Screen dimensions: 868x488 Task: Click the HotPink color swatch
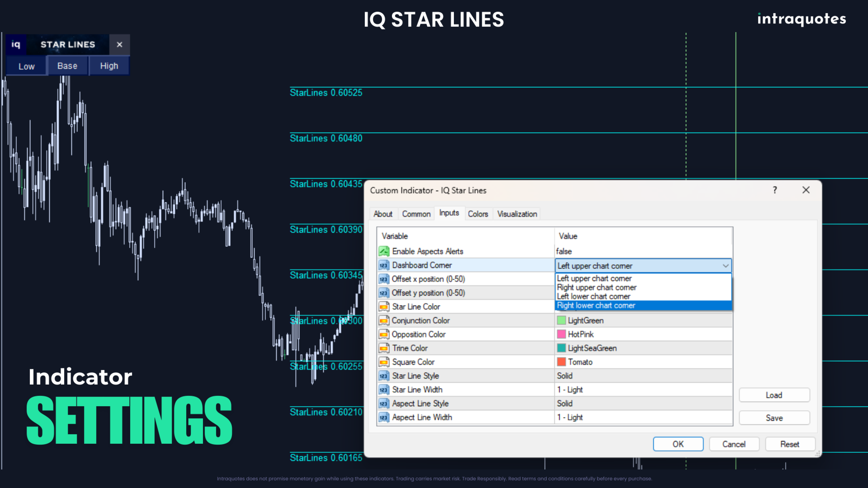point(561,334)
